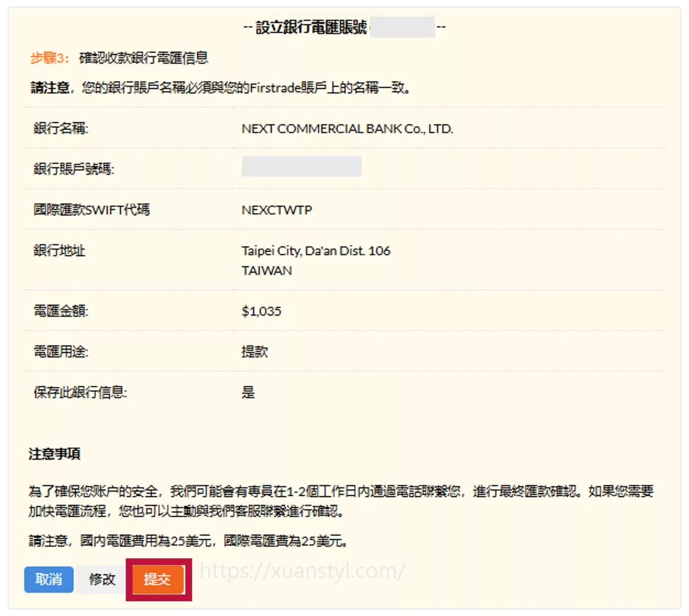689x616 pixels.
Task: Click the 保存此銀行信息 label
Action: coord(80,392)
